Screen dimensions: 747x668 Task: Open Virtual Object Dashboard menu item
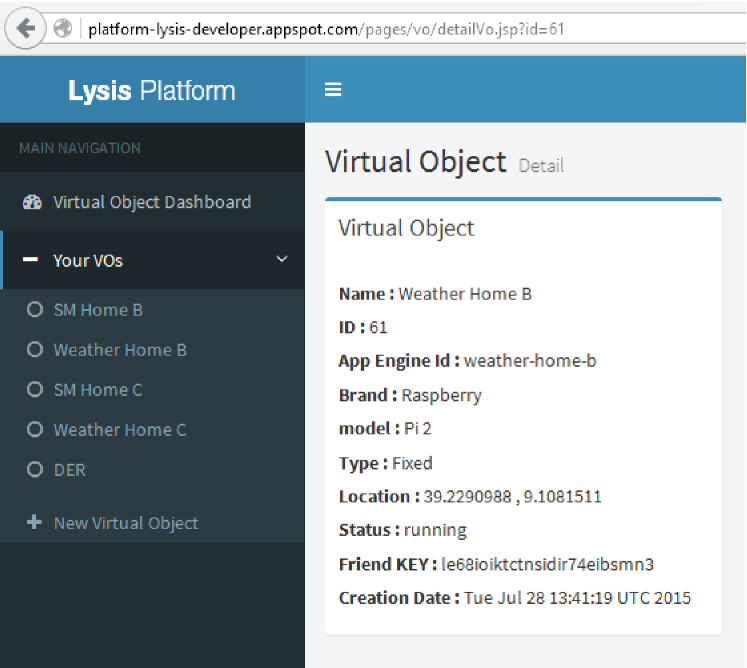pyautogui.click(x=152, y=202)
